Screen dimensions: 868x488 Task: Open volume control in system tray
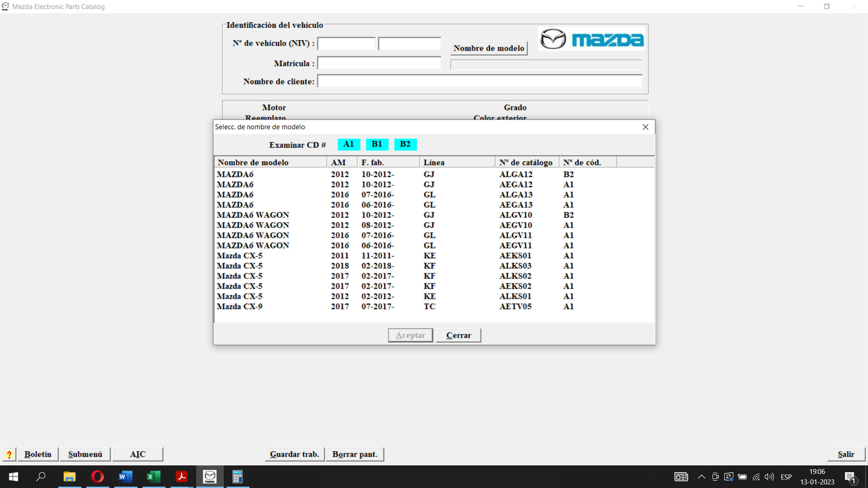(x=769, y=477)
